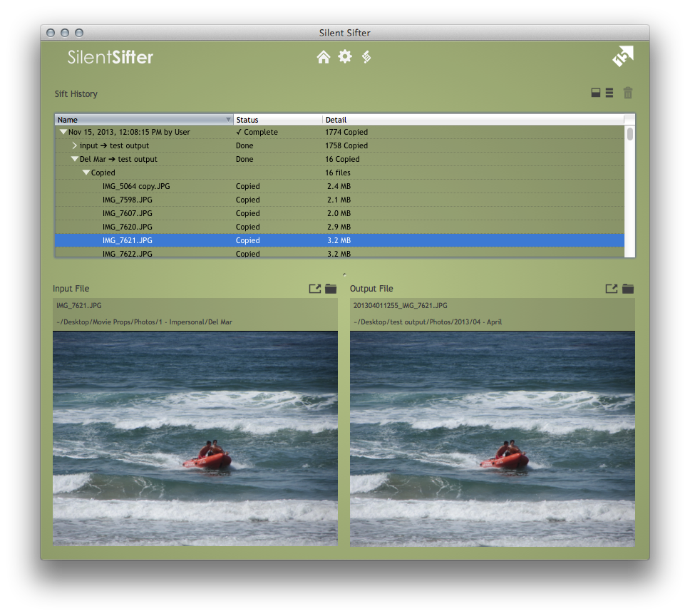Viewport: 690px width, 616px height.
Task: Sort by the Status column header
Action: click(x=278, y=120)
